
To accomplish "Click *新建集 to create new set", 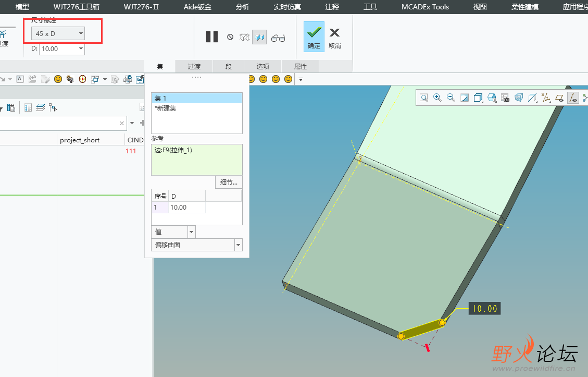I will click(x=166, y=108).
